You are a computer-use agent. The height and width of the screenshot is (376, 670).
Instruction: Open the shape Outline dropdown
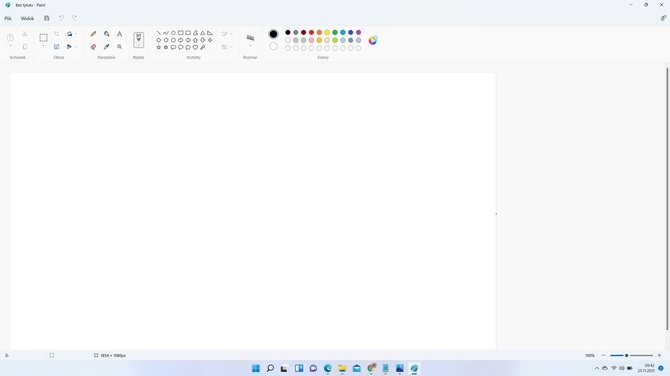tap(226, 34)
